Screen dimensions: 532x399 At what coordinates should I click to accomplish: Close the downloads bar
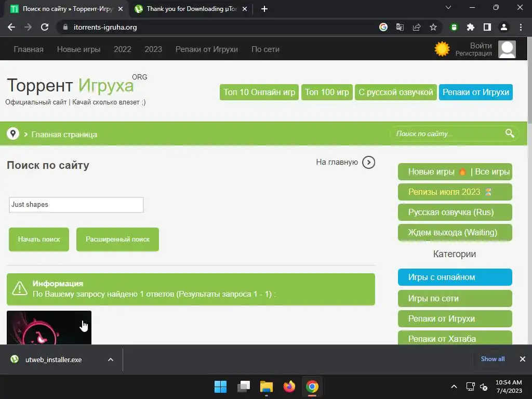523,359
